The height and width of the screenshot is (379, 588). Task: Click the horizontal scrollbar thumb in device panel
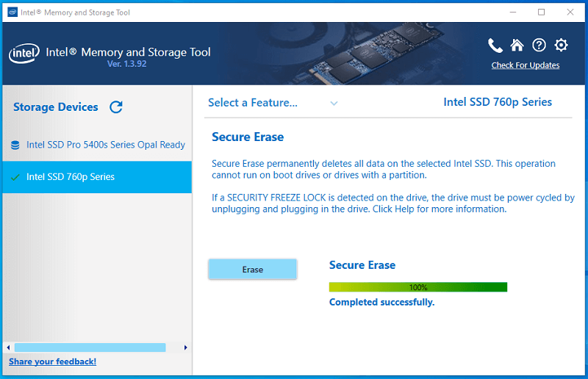coord(90,347)
